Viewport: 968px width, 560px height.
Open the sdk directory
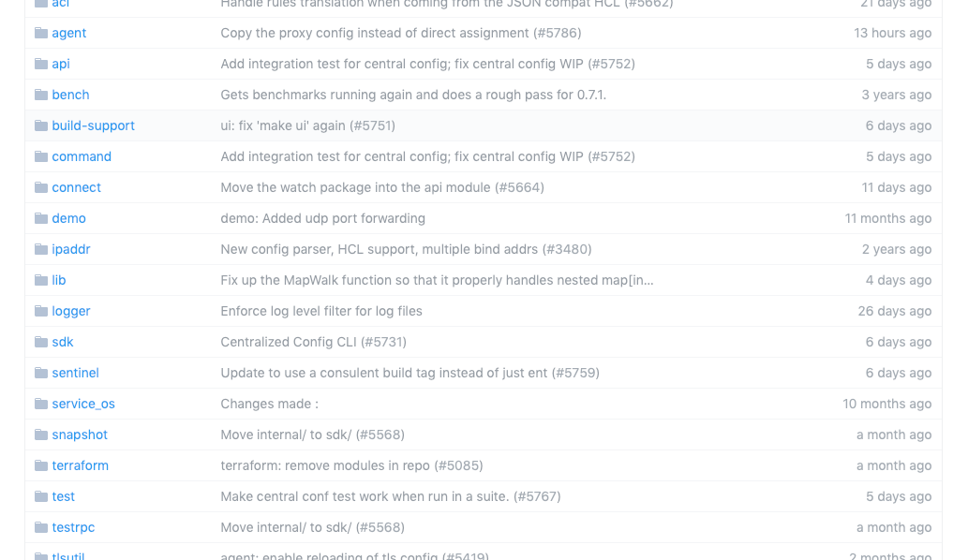pyautogui.click(x=62, y=342)
